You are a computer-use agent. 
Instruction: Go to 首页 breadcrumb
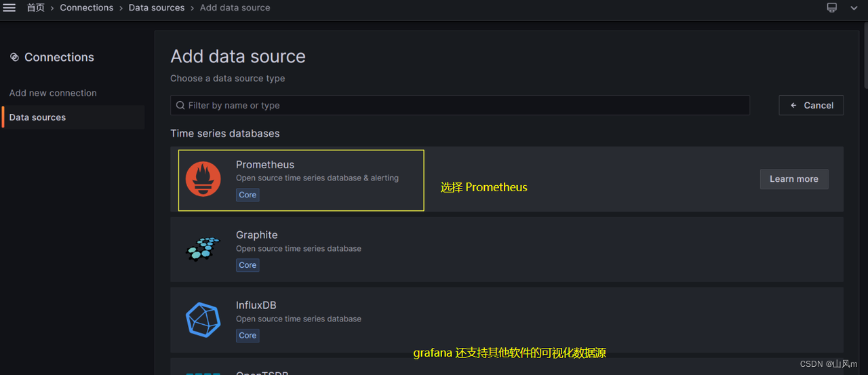[x=36, y=7]
